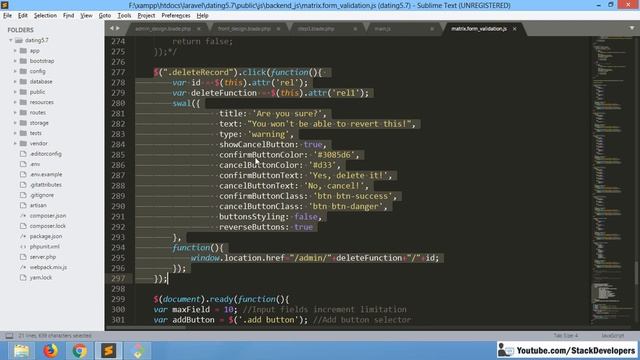Open the Goto menu

104,16
